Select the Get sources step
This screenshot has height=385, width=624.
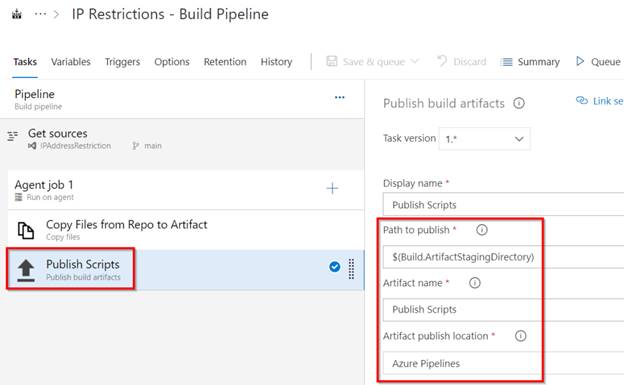(x=182, y=139)
